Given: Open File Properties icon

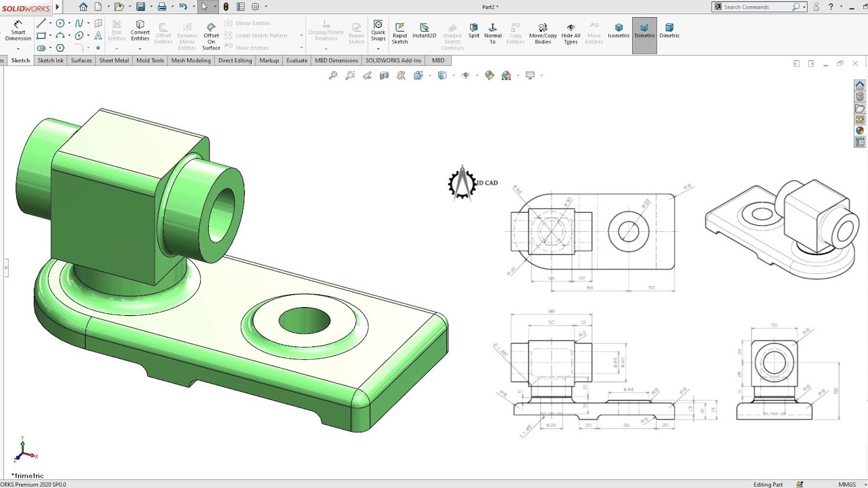Looking at the screenshot, I should (x=241, y=7).
